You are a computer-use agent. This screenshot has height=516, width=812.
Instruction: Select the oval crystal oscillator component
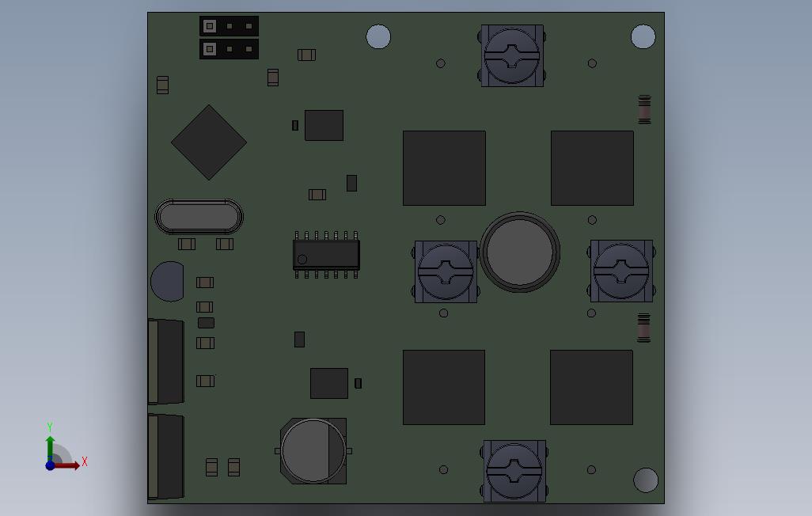coord(199,217)
